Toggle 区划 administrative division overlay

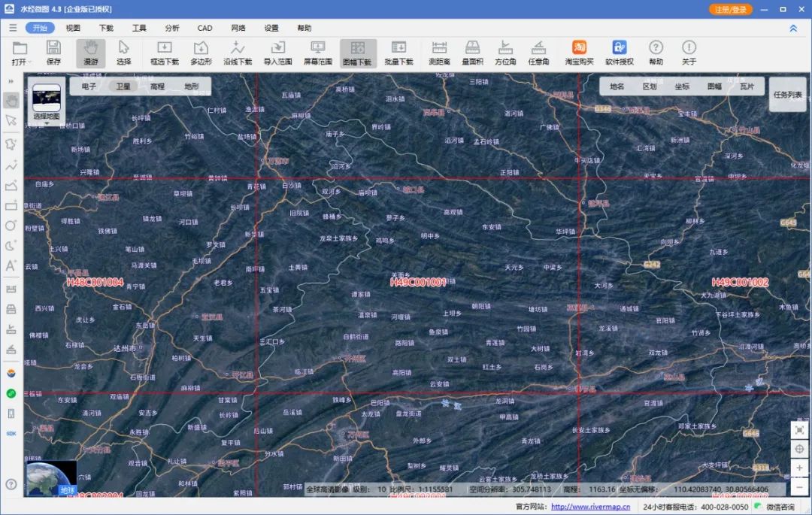tap(650, 86)
